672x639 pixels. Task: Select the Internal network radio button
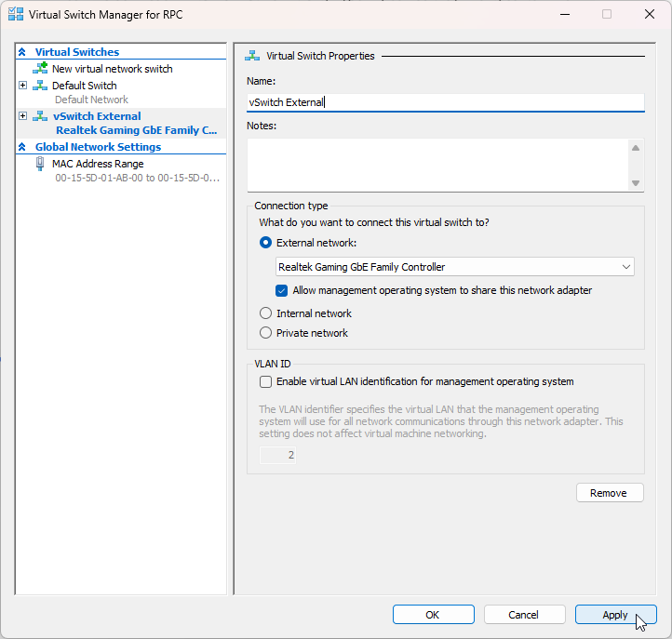point(266,313)
